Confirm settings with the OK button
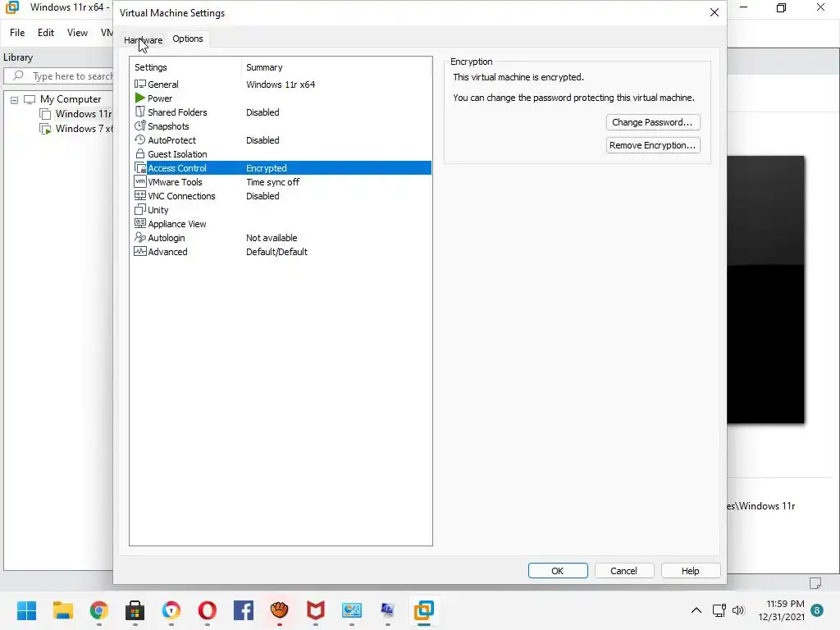The image size is (840, 630). (x=558, y=571)
